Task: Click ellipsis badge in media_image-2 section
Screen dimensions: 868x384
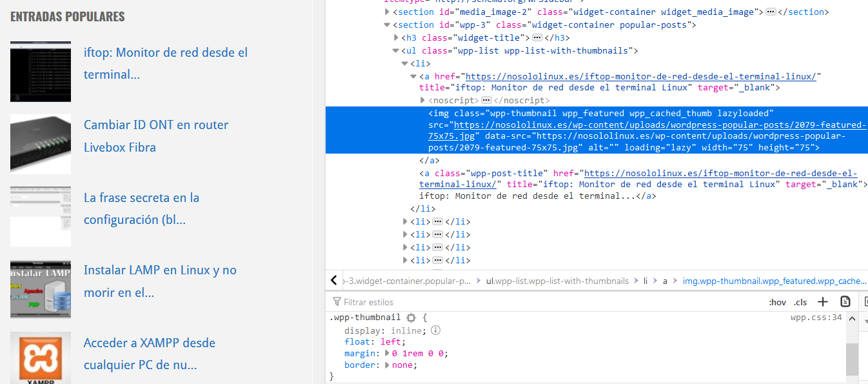Action: pos(770,12)
